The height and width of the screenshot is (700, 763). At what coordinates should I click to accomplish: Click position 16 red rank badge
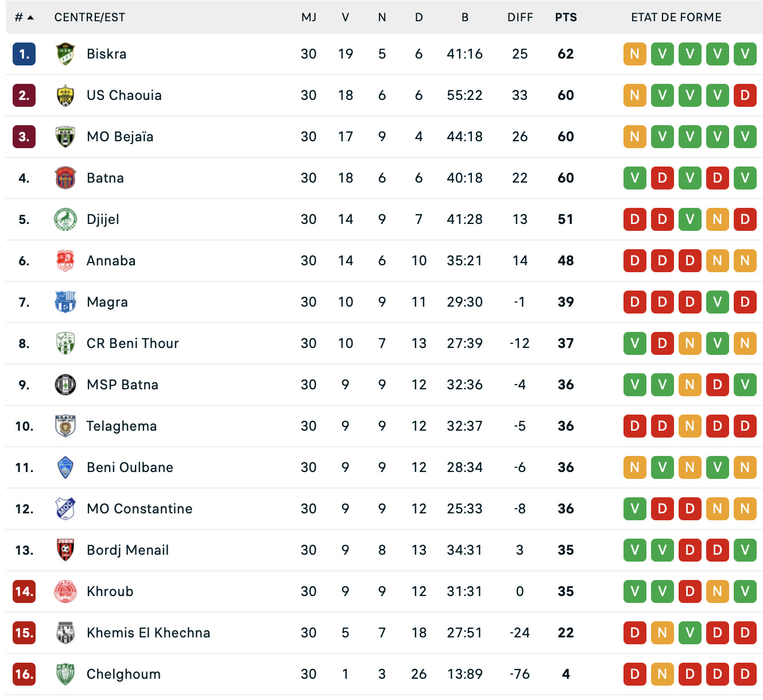point(24,674)
